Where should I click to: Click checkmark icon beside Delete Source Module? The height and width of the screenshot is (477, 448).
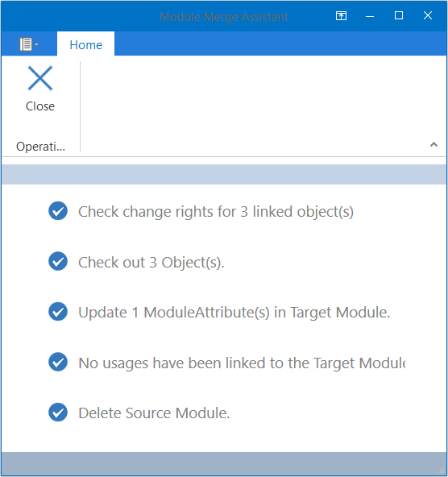coord(58,413)
